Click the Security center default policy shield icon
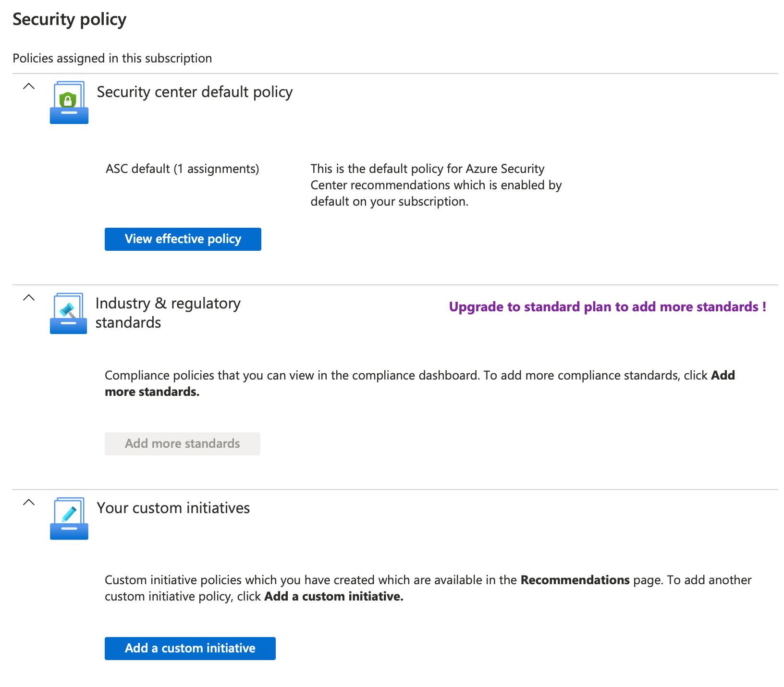784x687 pixels. pyautogui.click(x=69, y=102)
